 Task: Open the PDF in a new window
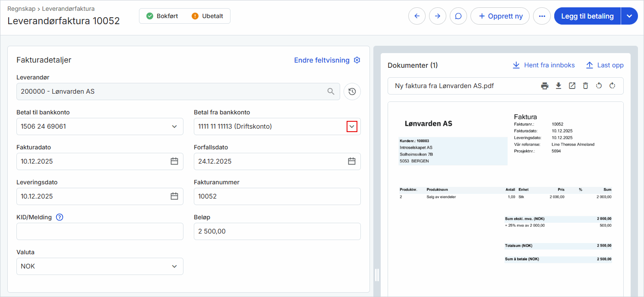point(572,86)
